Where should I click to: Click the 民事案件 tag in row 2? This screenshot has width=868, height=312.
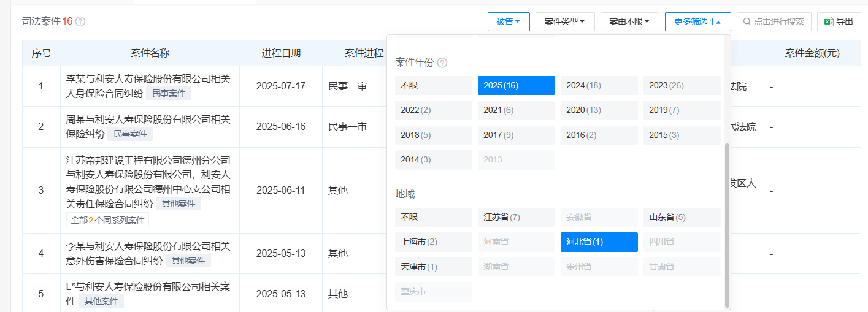pos(130,134)
